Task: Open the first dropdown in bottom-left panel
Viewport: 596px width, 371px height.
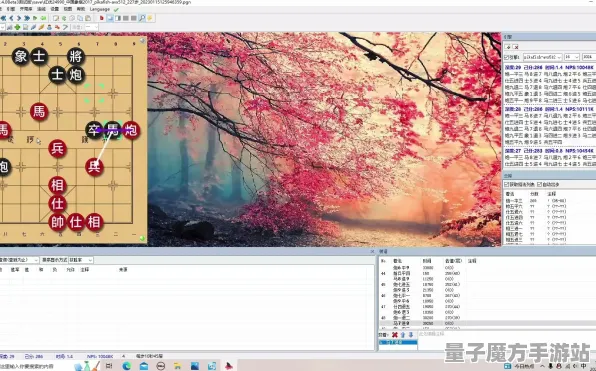Action: 19,260
